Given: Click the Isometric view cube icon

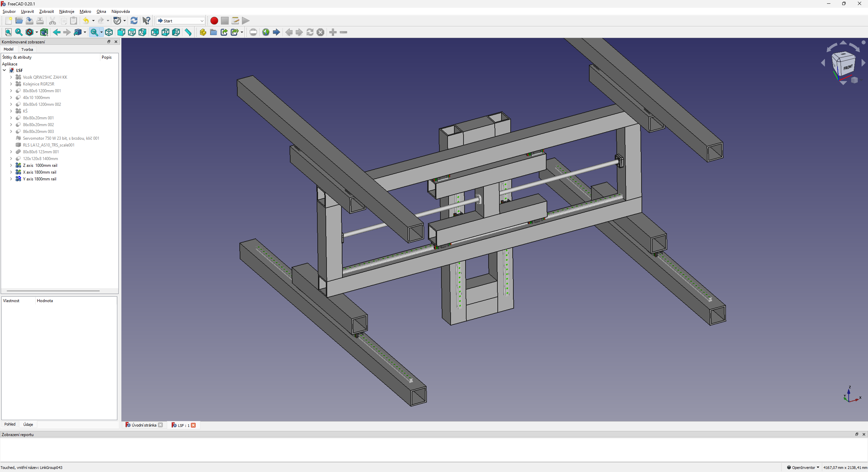Looking at the screenshot, I should coord(109,32).
